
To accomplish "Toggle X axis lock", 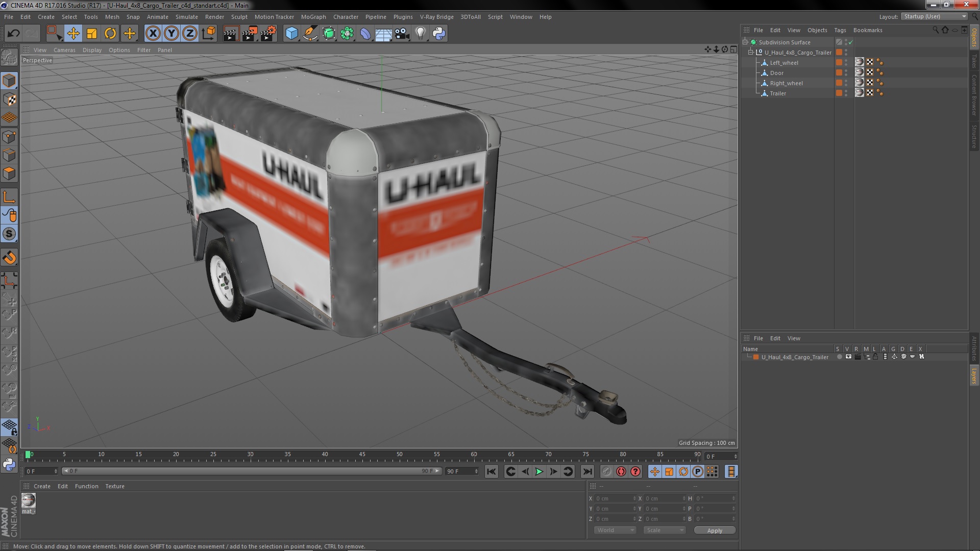I will click(153, 34).
